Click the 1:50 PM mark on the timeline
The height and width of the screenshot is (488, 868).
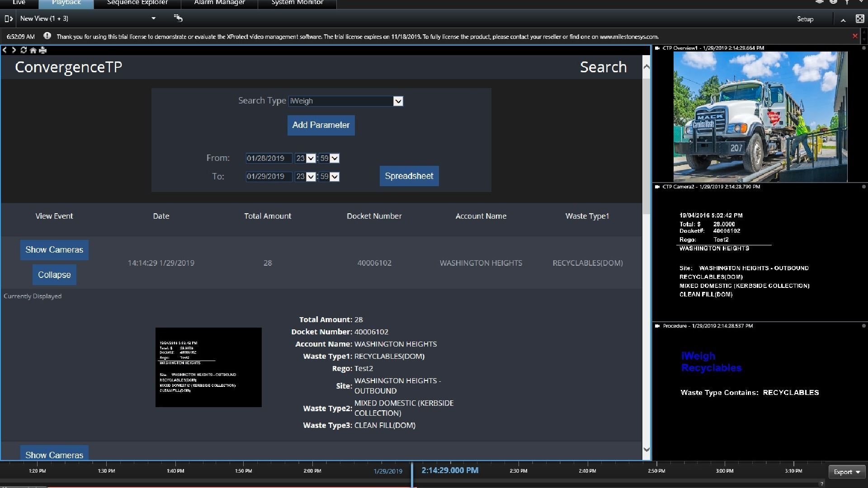tap(243, 471)
